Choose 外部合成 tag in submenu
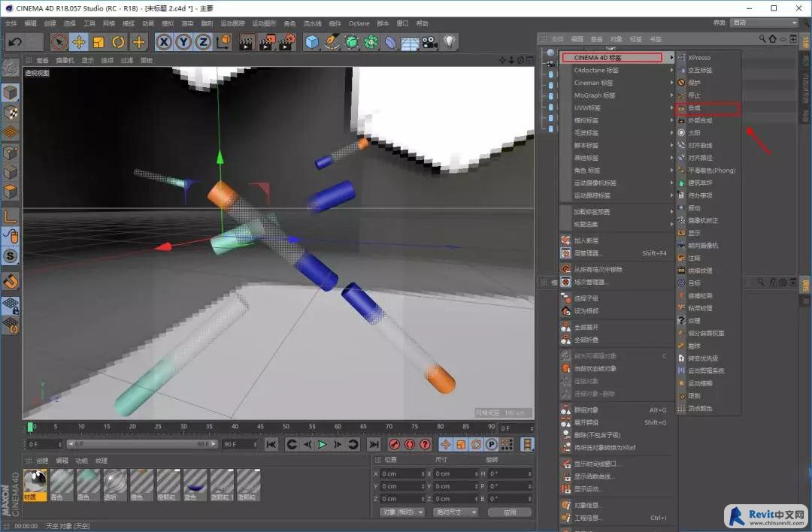 pos(708,120)
